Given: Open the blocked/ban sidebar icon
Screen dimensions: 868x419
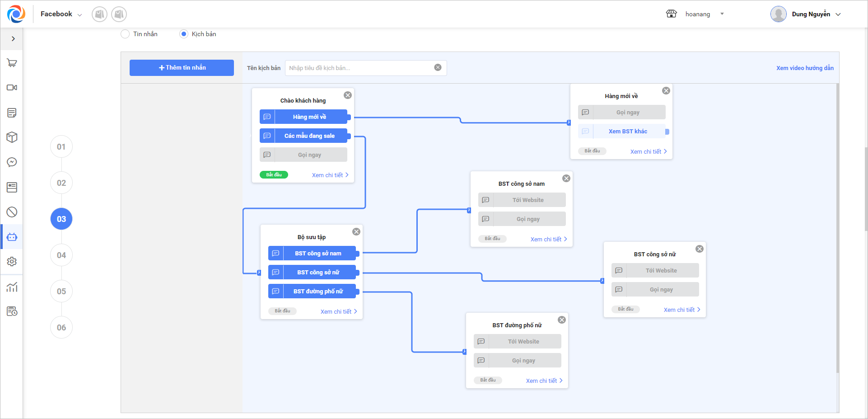Looking at the screenshot, I should coord(12,212).
